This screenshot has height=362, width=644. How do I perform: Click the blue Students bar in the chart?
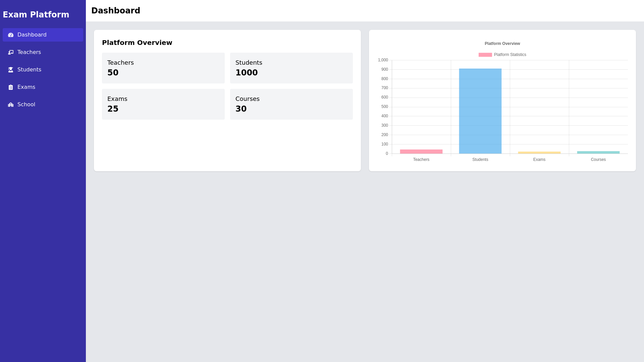480,111
